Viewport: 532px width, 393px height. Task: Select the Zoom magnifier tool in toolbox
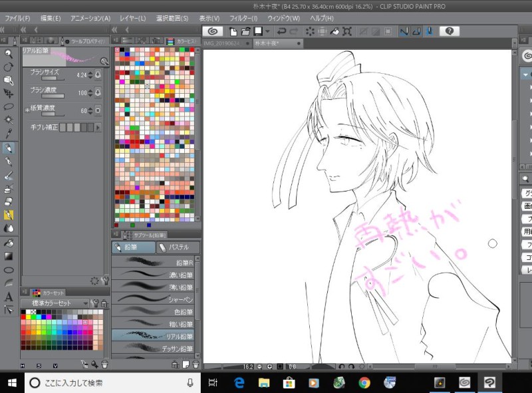[9, 54]
